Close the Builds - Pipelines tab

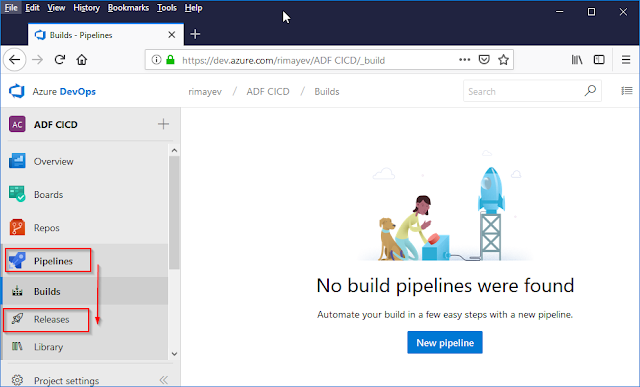[x=172, y=35]
